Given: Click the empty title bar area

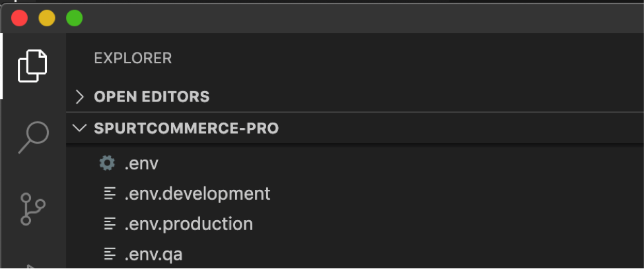Looking at the screenshot, I should (x=357, y=18).
